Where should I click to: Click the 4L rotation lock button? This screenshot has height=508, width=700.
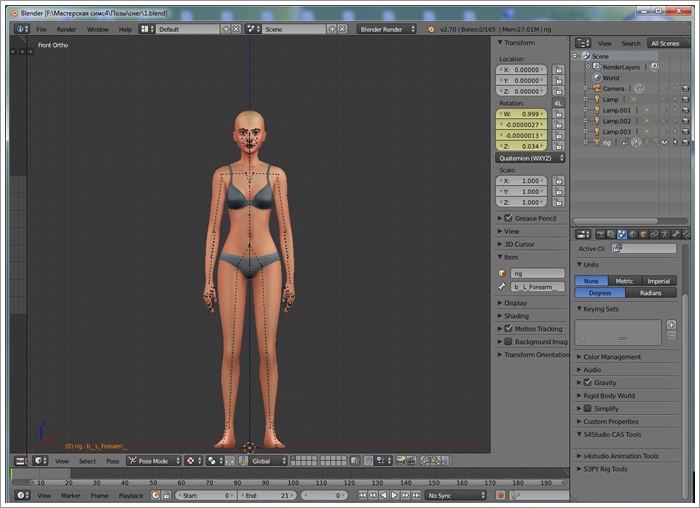[558, 103]
